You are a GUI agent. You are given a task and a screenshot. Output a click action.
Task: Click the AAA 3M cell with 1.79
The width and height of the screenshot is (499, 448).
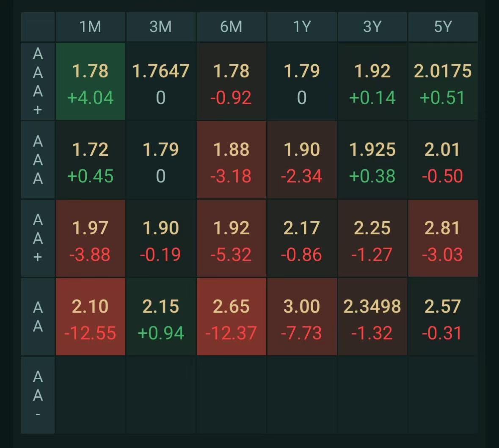(161, 160)
